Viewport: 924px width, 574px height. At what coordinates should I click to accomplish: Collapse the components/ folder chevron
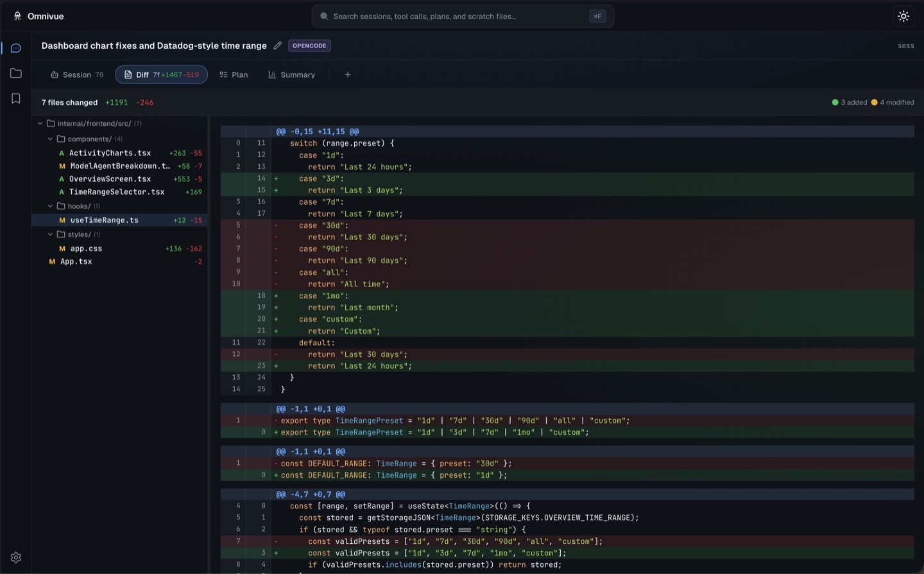click(51, 139)
